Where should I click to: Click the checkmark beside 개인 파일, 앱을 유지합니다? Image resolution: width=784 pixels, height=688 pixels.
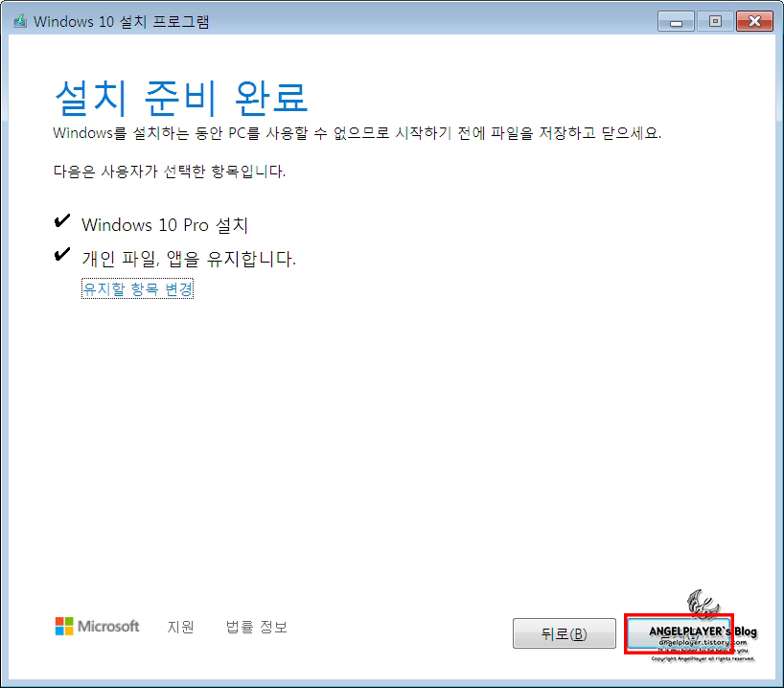[62, 255]
